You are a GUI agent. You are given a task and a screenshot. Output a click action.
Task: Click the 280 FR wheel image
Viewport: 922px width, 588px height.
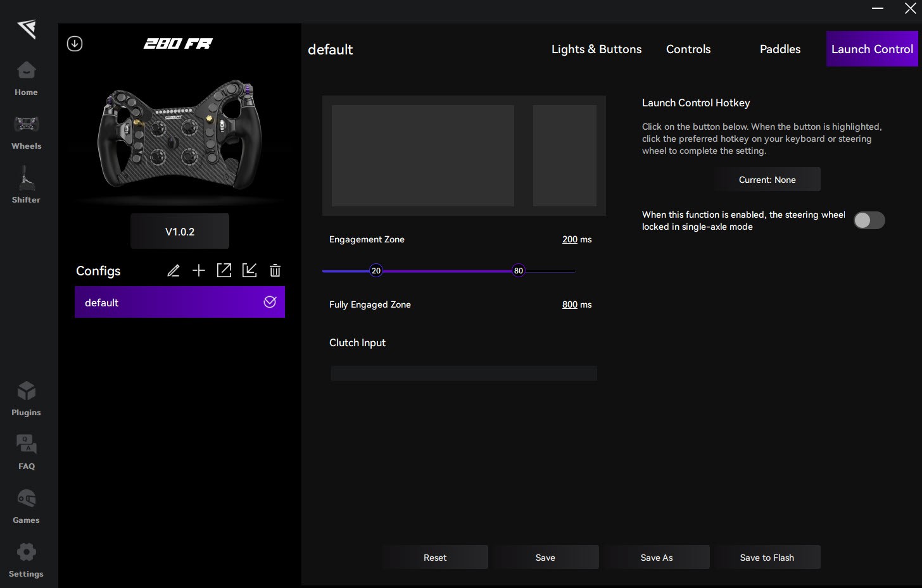coord(180,134)
